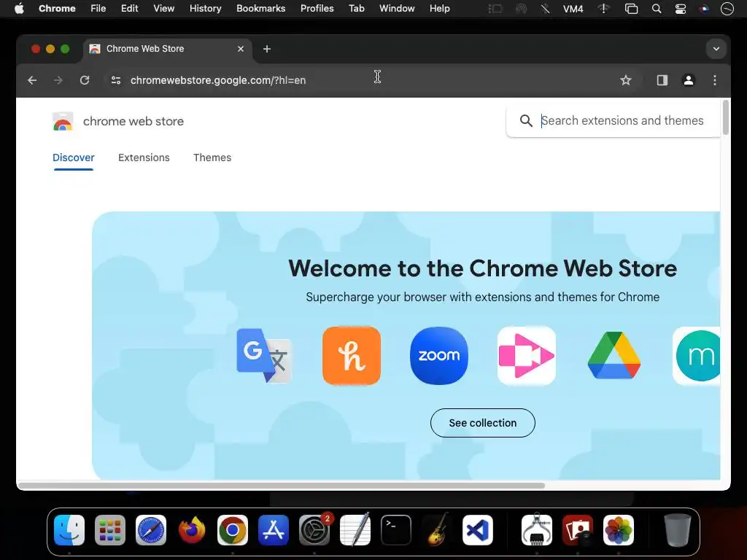The image size is (747, 560).
Task: Click the horizontal scrollbar at page bottom
Action: point(281,486)
